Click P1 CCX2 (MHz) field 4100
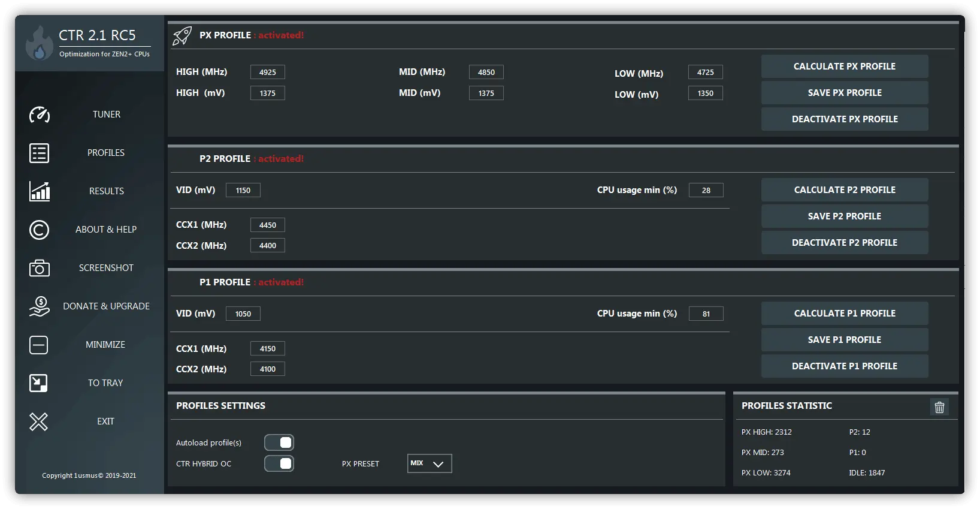 [268, 369]
